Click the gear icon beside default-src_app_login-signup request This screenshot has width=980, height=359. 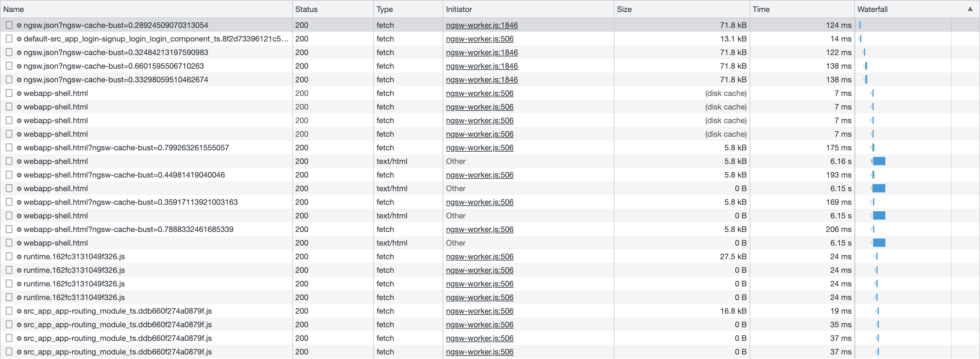point(19,39)
